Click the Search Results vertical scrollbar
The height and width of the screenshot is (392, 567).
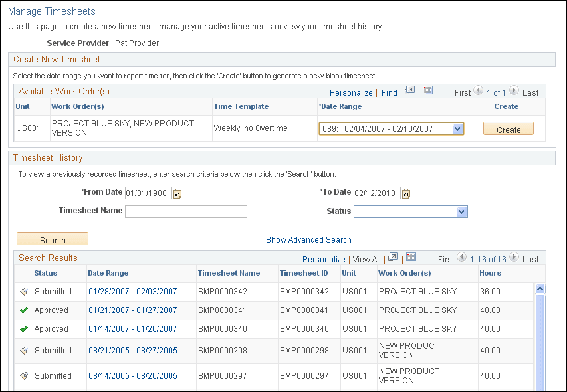(x=539, y=332)
